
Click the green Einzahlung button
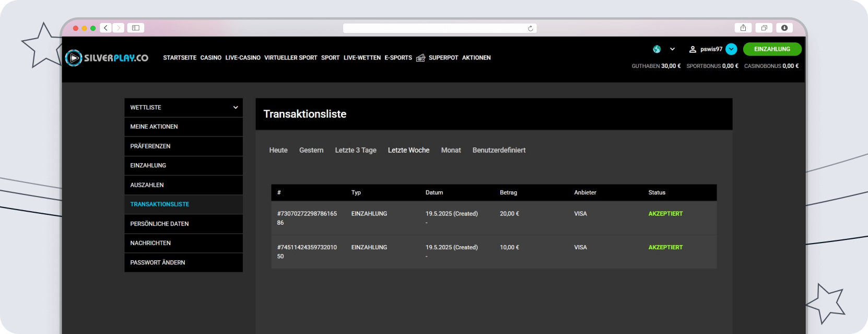point(772,49)
